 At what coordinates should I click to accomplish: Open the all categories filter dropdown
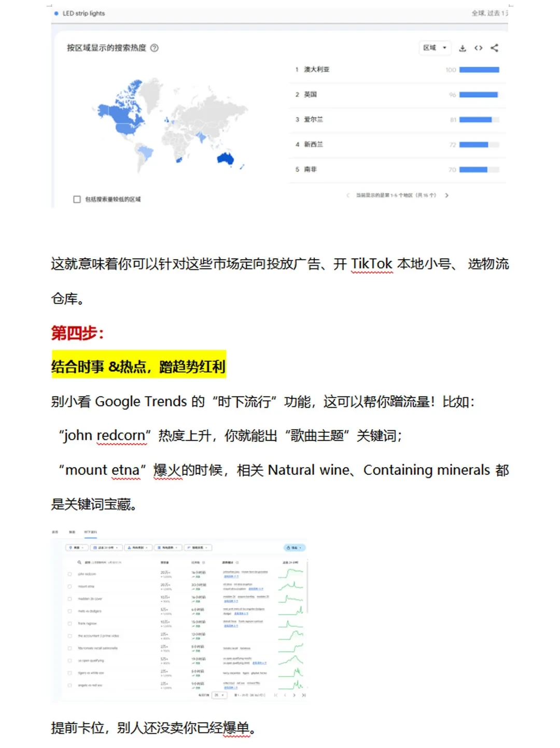[x=138, y=547]
